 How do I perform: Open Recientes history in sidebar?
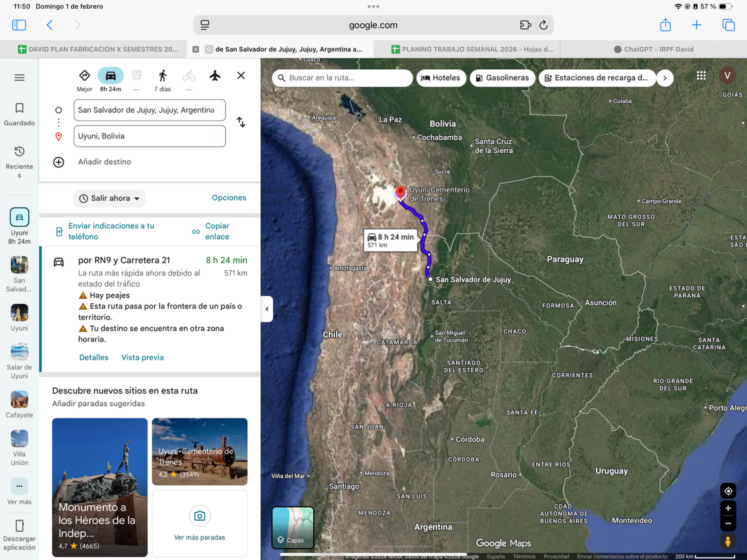point(19,162)
